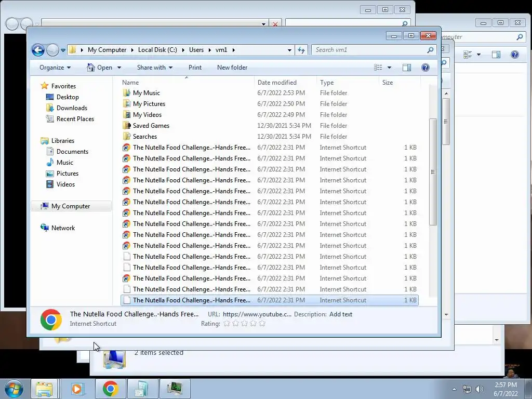Click the large Chrome icon in details pane
Image resolution: width=532 pixels, height=399 pixels.
pyautogui.click(x=51, y=320)
